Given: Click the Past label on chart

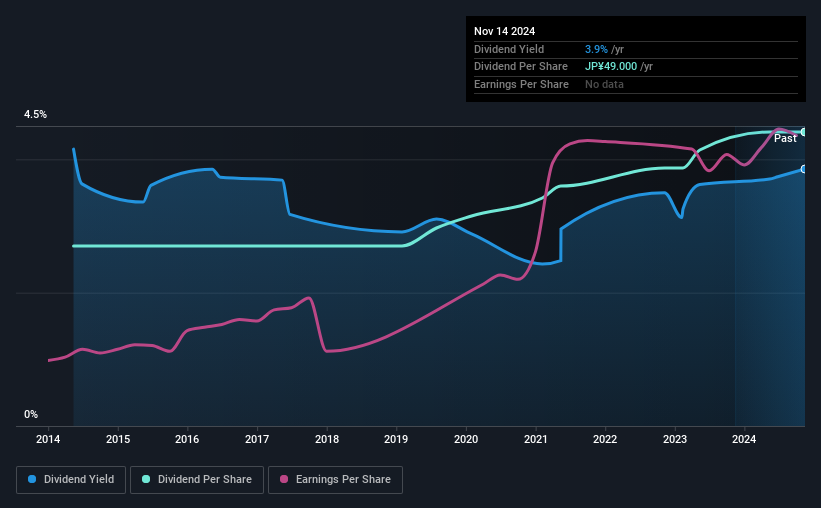Looking at the screenshot, I should 785,138.
